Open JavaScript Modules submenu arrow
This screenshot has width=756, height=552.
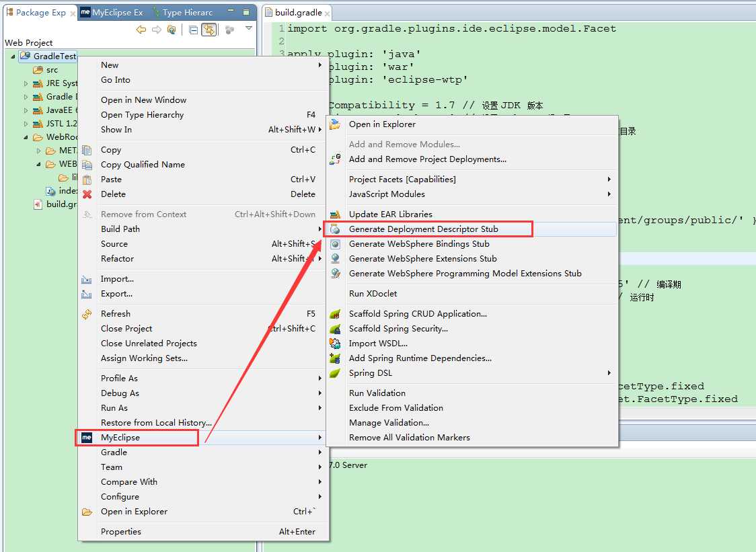point(609,194)
